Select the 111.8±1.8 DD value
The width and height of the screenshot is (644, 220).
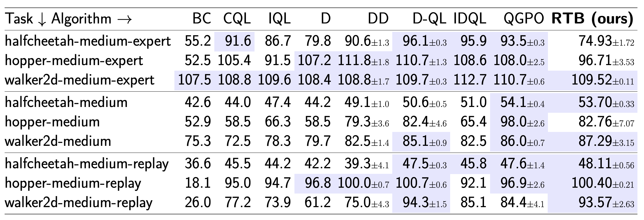pyautogui.click(x=363, y=61)
